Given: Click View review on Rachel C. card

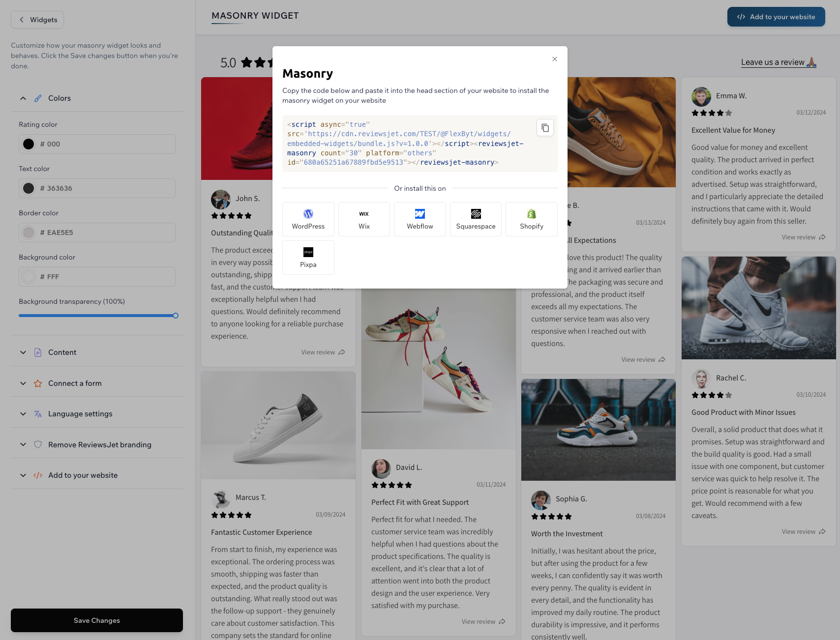Looking at the screenshot, I should pos(804,532).
